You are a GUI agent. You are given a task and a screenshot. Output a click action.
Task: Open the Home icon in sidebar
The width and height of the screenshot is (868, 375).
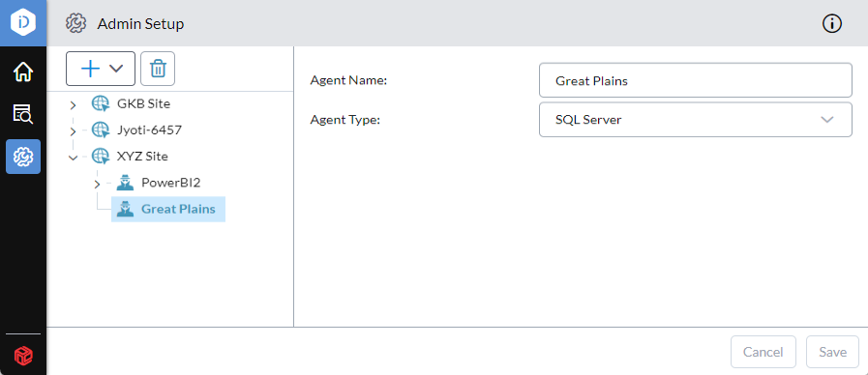coord(23,72)
